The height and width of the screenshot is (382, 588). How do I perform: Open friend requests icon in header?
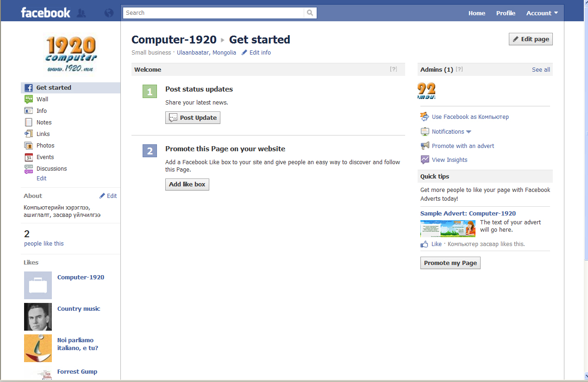81,13
